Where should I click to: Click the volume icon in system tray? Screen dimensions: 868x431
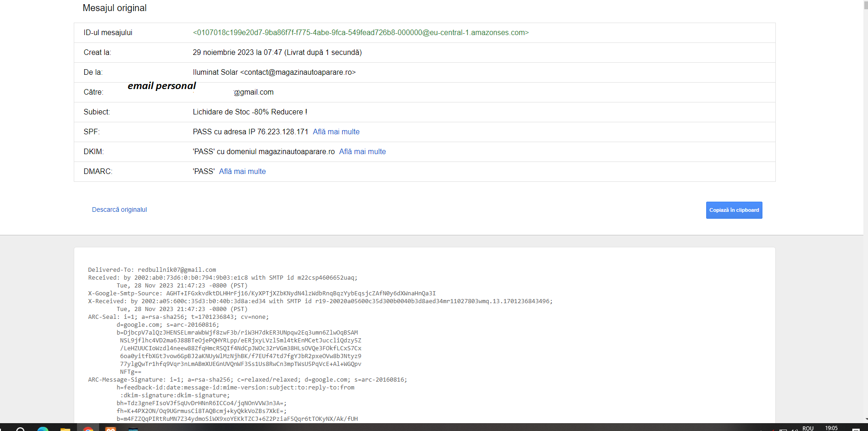point(794,429)
